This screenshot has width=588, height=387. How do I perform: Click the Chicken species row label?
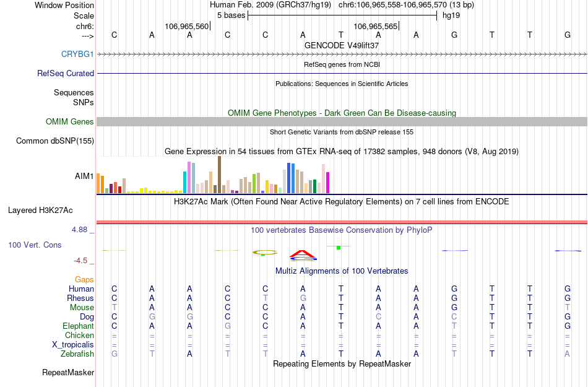tap(79, 335)
